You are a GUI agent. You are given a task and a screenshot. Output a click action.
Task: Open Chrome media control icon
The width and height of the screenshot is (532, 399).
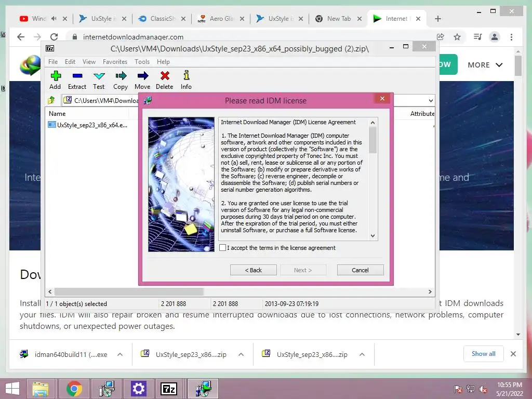pos(478,37)
